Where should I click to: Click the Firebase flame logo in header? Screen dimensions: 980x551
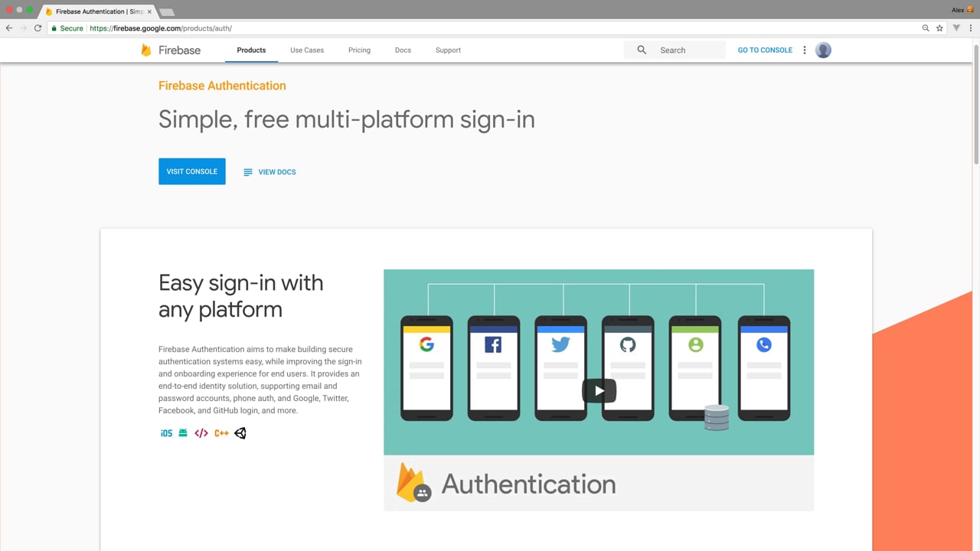(146, 50)
